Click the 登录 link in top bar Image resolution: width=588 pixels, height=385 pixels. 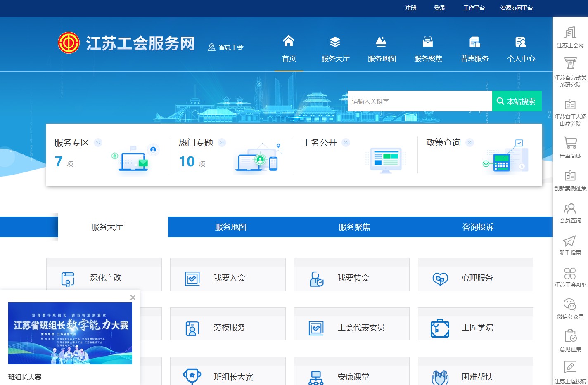point(440,8)
